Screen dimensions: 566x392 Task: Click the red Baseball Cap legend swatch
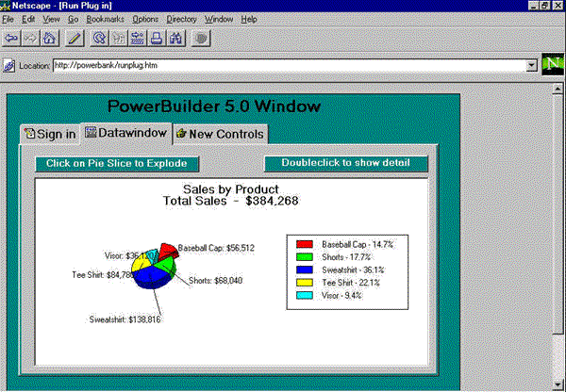(x=305, y=244)
